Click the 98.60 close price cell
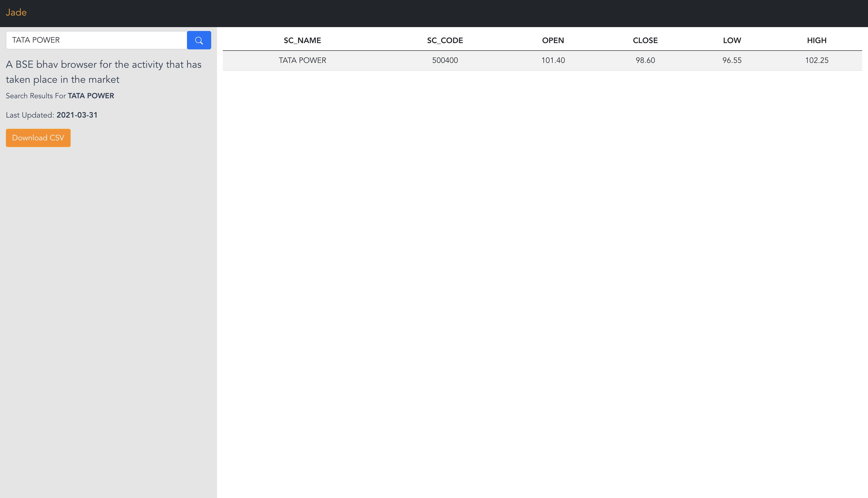Viewport: 868px width, 498px height. click(645, 60)
